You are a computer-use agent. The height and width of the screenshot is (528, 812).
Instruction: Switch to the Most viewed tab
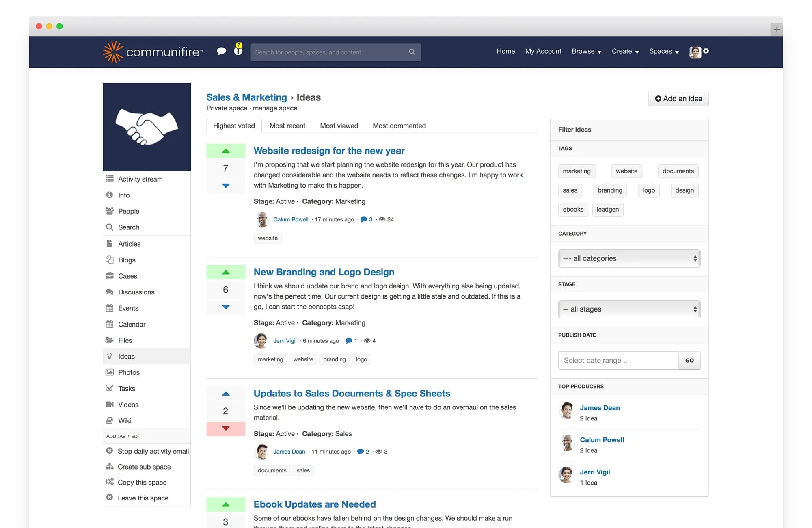point(339,126)
